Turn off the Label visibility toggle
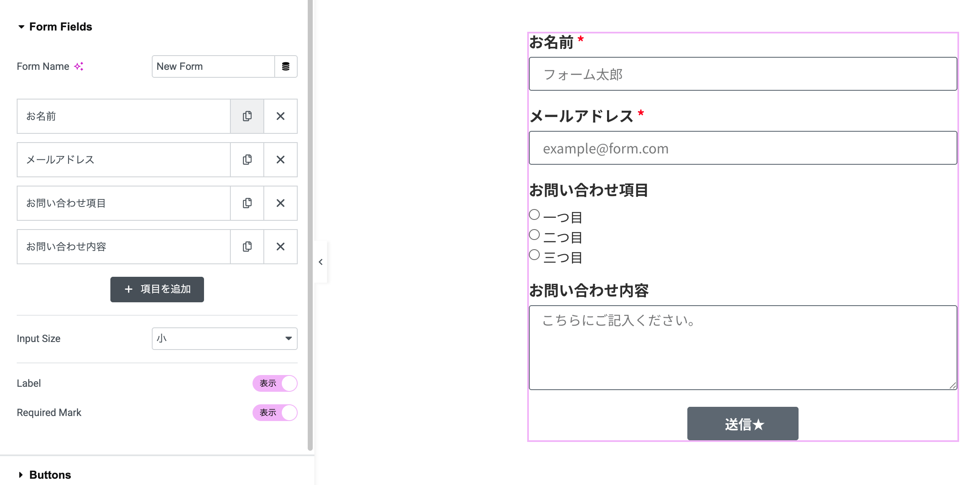This screenshot has width=980, height=485. click(275, 383)
